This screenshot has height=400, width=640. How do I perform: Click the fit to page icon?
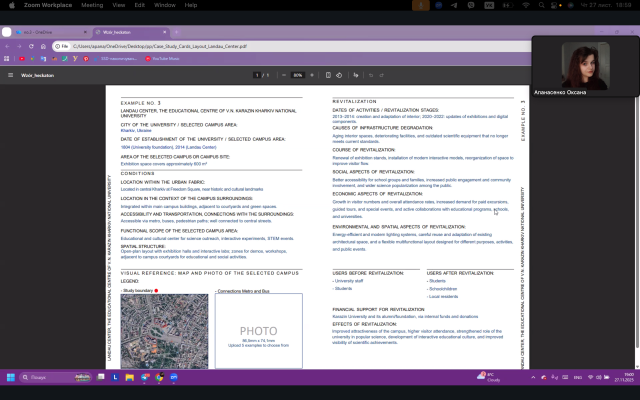tap(328, 75)
